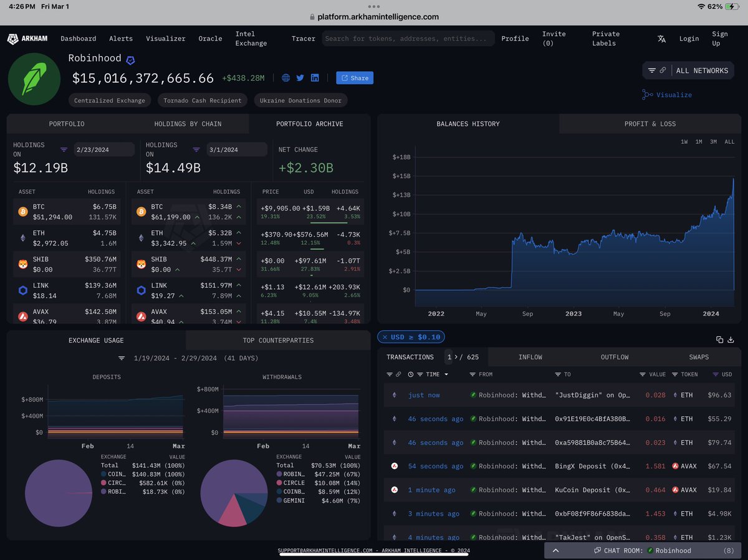Click the filter icon on VALUE column
The width and height of the screenshot is (748, 560).
[643, 374]
